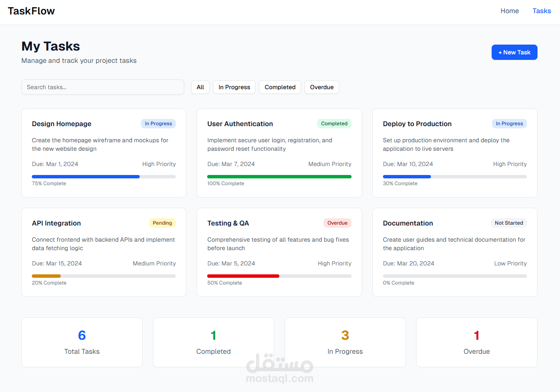Click the 30% progress bar
Screen dimensions: 560x392
455,177
